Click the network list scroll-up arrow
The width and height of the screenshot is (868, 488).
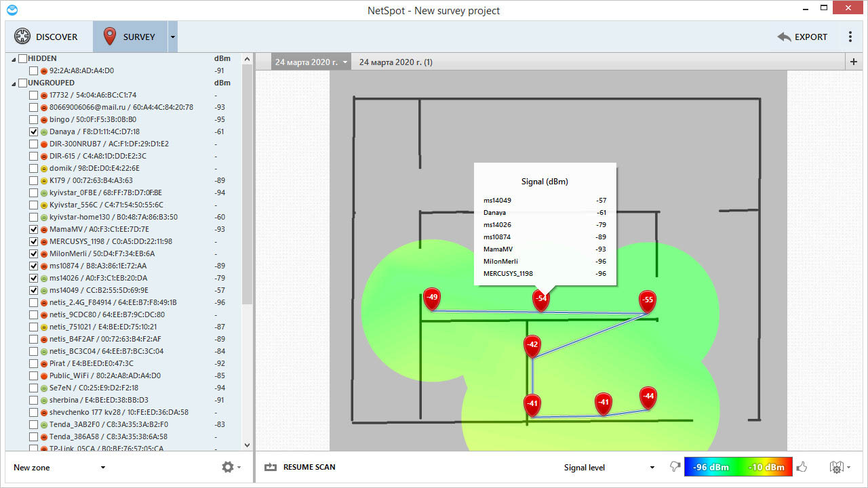(x=247, y=60)
